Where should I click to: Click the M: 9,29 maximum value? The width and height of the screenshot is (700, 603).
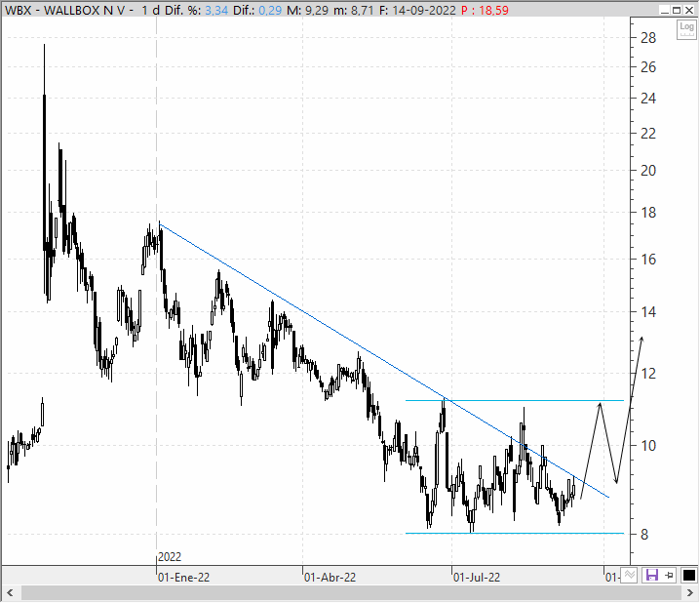point(307,10)
